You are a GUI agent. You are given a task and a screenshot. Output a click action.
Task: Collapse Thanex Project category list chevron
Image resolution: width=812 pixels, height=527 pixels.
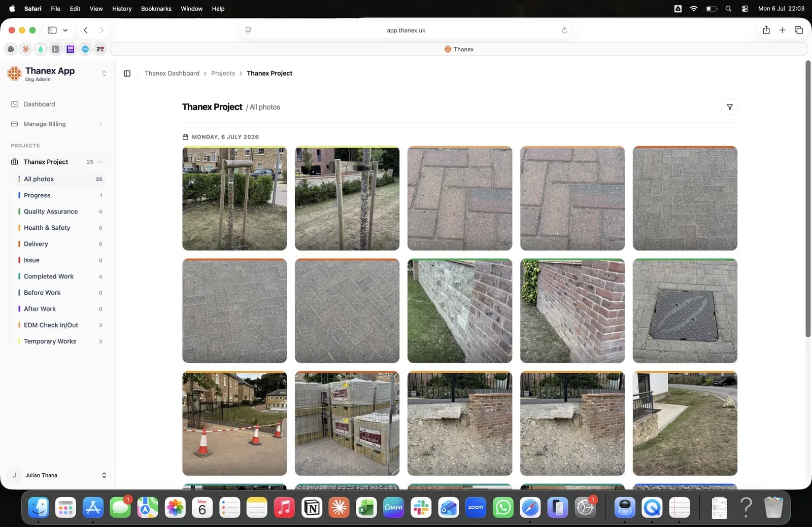tap(100, 162)
